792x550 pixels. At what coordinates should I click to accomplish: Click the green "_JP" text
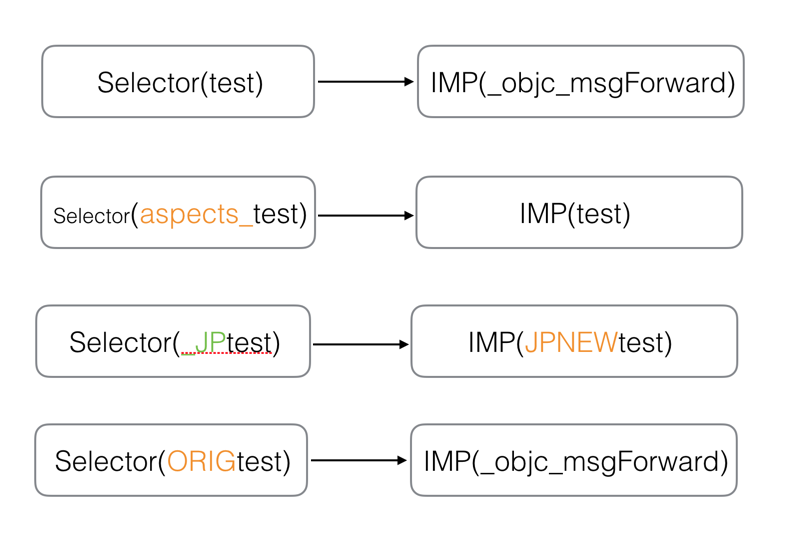pyautogui.click(x=203, y=343)
